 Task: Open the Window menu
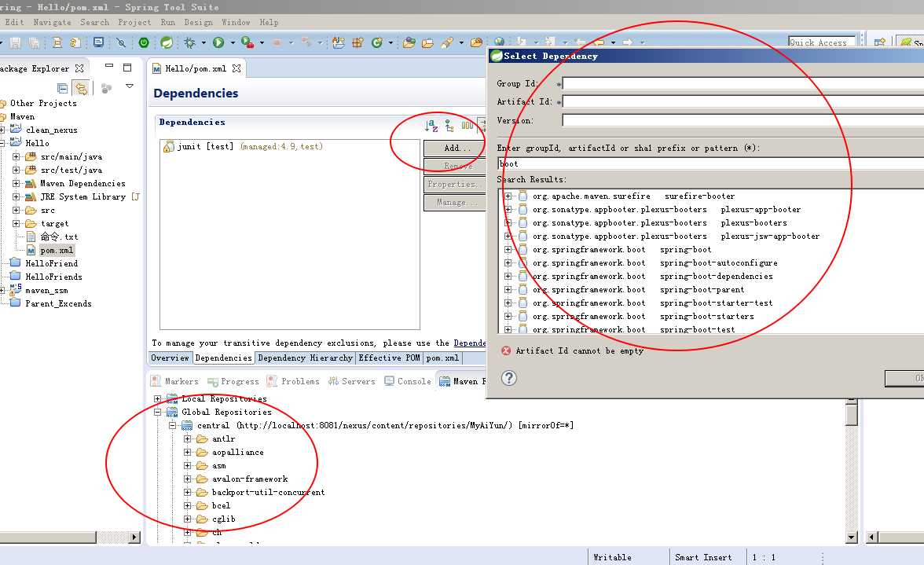(236, 22)
